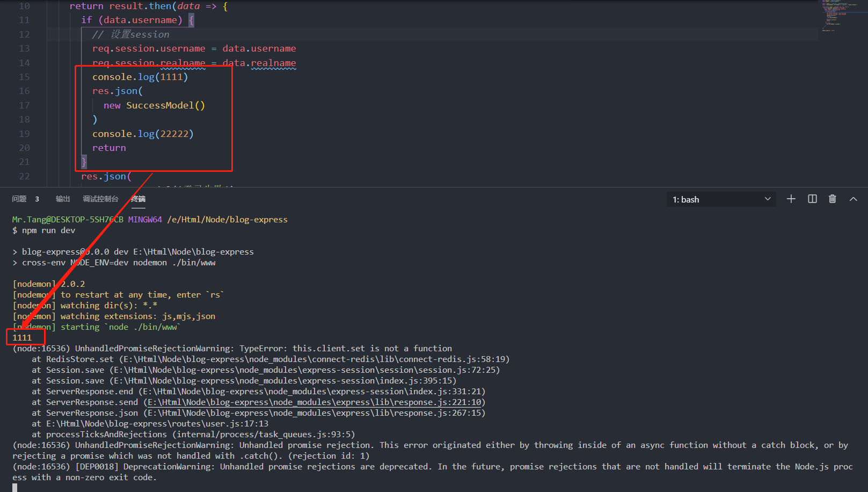Open the connect-redis.js:58:19 stack trace link
868x492 pixels.
313,359
